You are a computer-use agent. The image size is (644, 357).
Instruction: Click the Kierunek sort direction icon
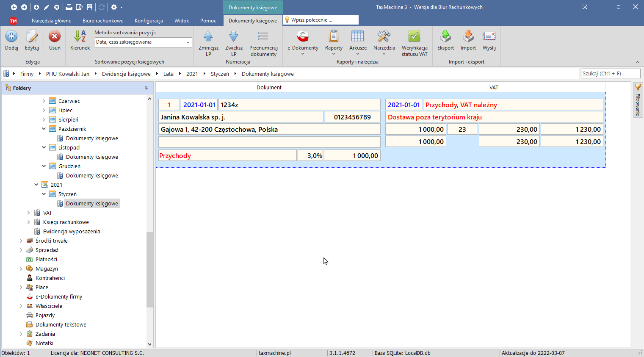80,37
